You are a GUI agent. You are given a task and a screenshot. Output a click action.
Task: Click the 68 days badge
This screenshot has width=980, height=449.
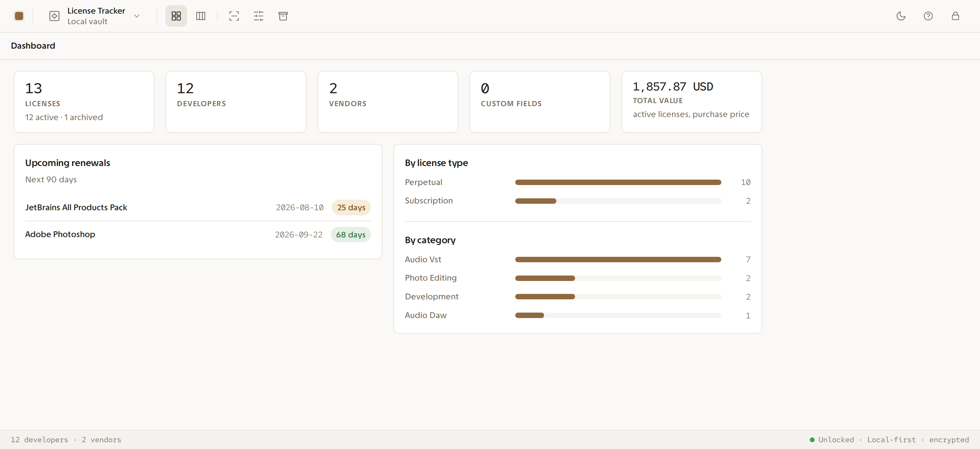(x=350, y=235)
